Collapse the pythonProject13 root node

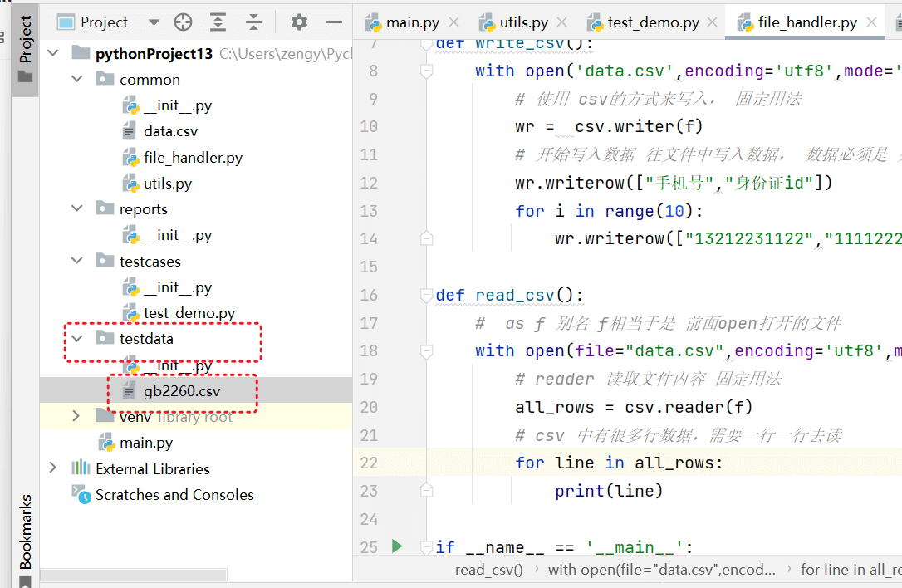coord(53,53)
